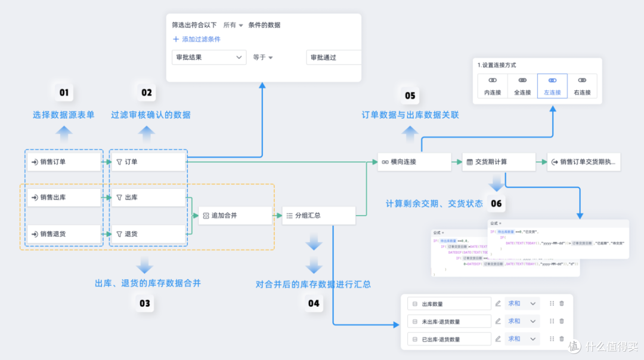Viewport: 644px width, 360px height.
Task: Choose 全连接 join type
Action: [x=522, y=86]
